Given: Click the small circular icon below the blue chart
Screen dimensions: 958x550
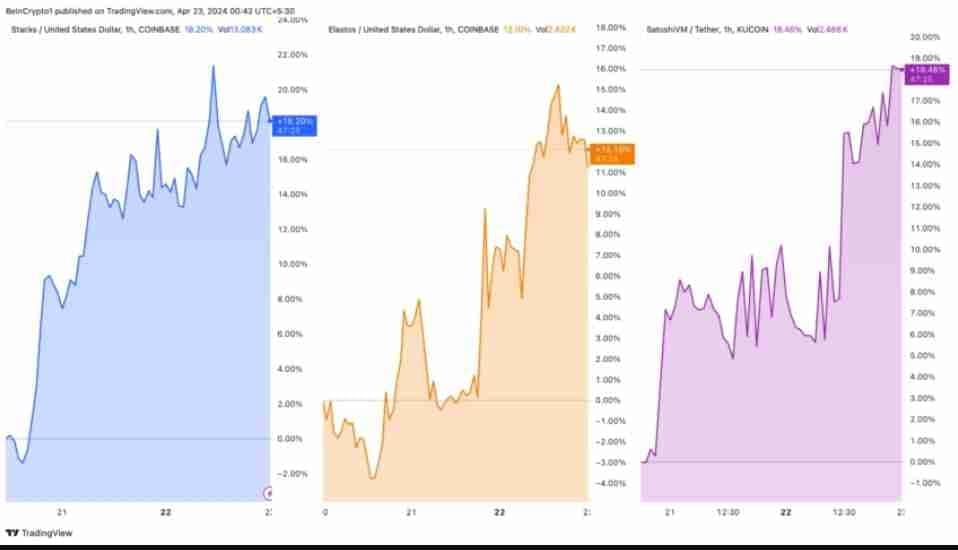Looking at the screenshot, I should coord(268,492).
